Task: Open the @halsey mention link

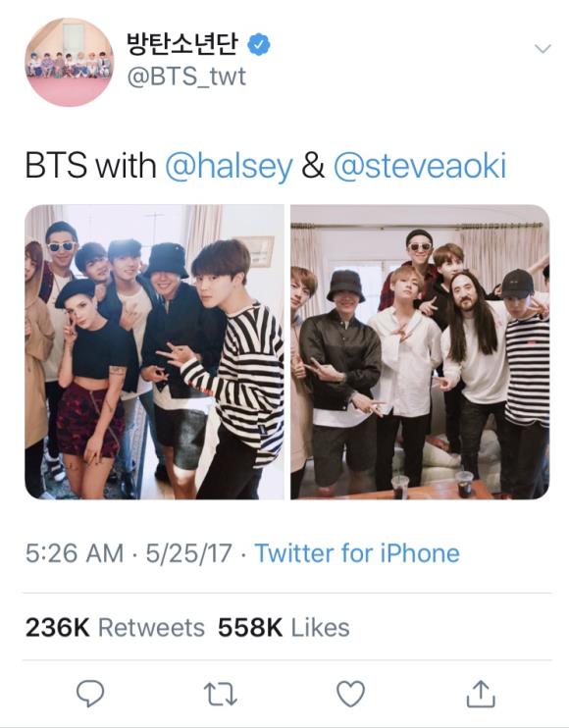Action: (230, 166)
